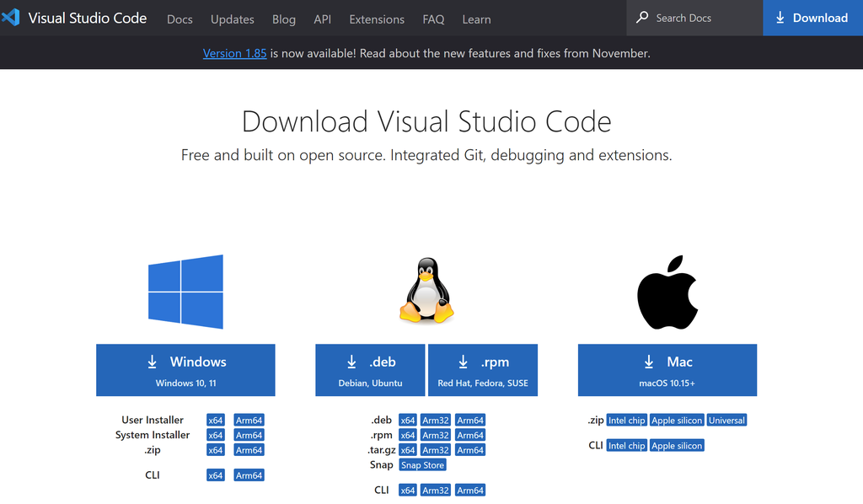Open the FAQ page
This screenshot has height=504, width=863.
point(433,19)
